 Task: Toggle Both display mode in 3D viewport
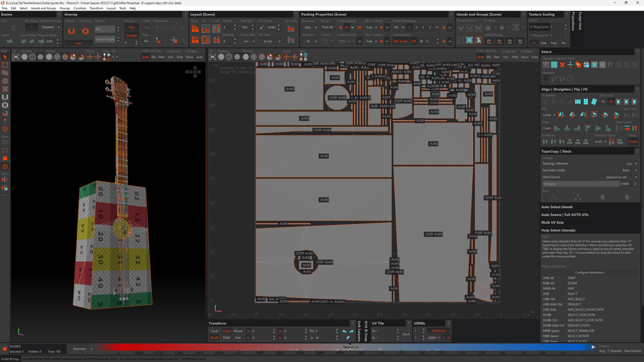click(x=145, y=57)
